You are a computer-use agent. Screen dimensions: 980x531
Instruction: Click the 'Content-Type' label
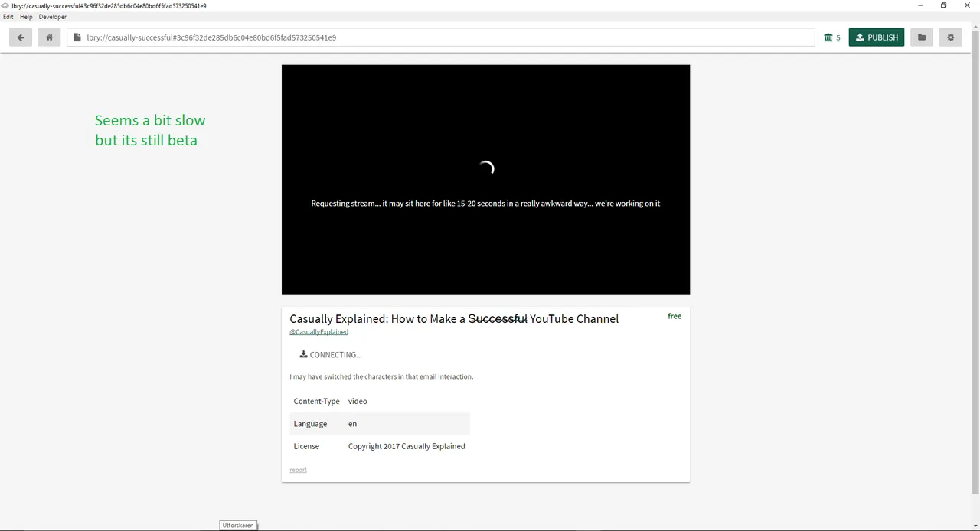coord(316,401)
